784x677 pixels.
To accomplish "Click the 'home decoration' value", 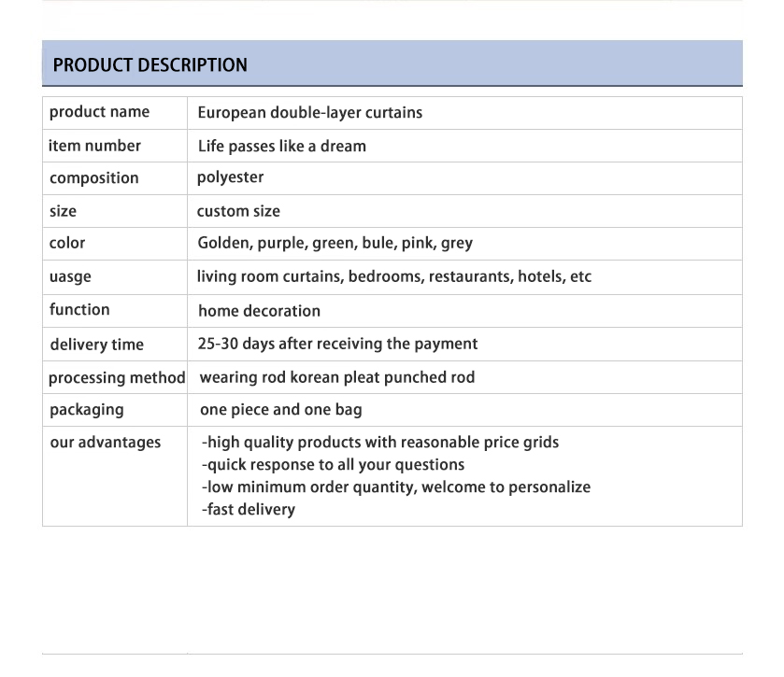I will pyautogui.click(x=259, y=311).
